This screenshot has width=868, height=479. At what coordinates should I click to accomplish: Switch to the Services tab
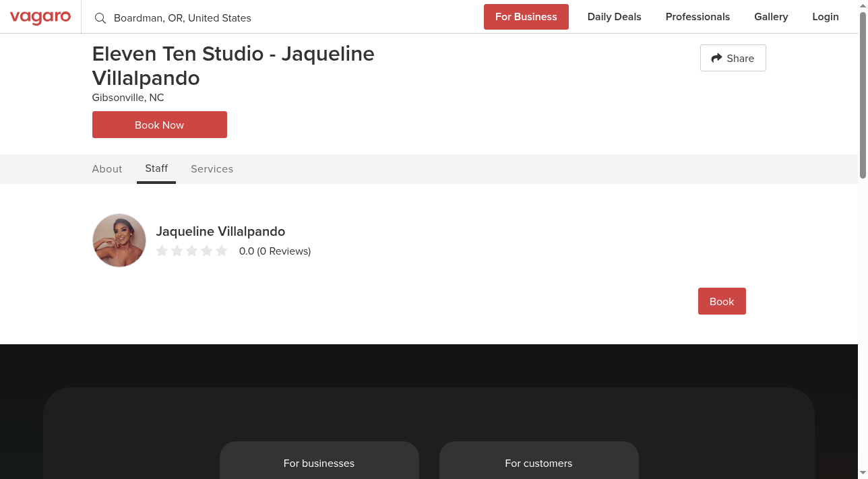coord(212,169)
